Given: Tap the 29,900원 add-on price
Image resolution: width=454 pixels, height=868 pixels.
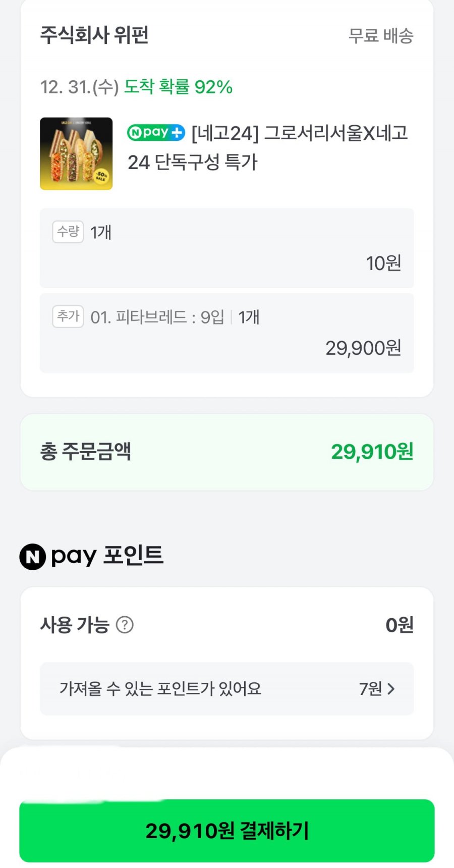Looking at the screenshot, I should [x=363, y=348].
